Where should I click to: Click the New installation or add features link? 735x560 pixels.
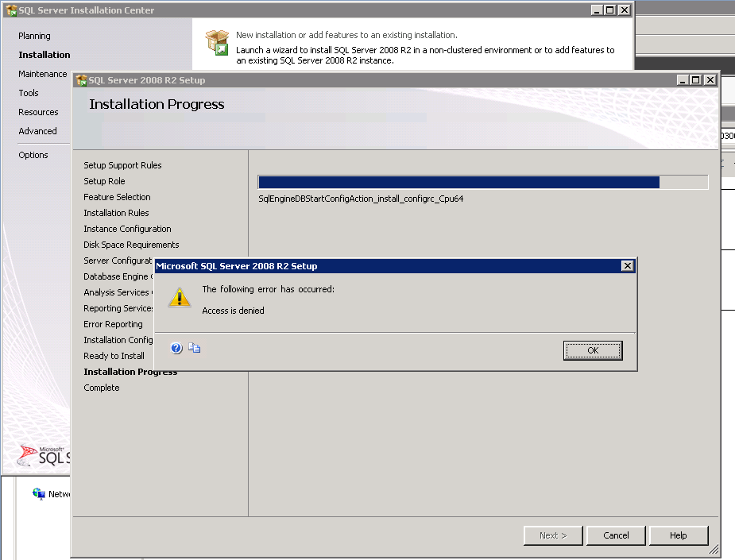(347, 35)
